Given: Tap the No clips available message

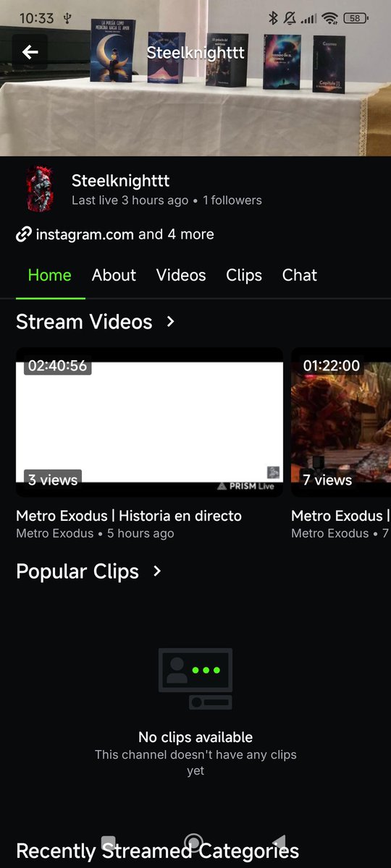Looking at the screenshot, I should pos(195,737).
